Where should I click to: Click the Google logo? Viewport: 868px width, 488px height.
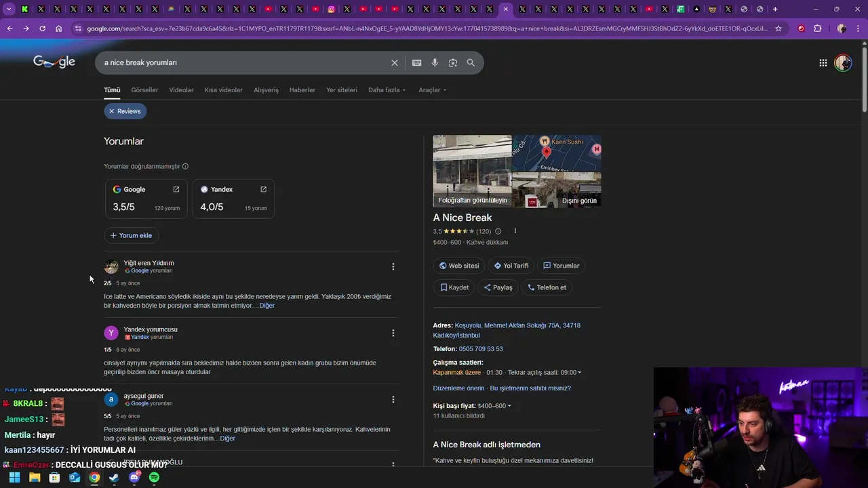point(54,62)
